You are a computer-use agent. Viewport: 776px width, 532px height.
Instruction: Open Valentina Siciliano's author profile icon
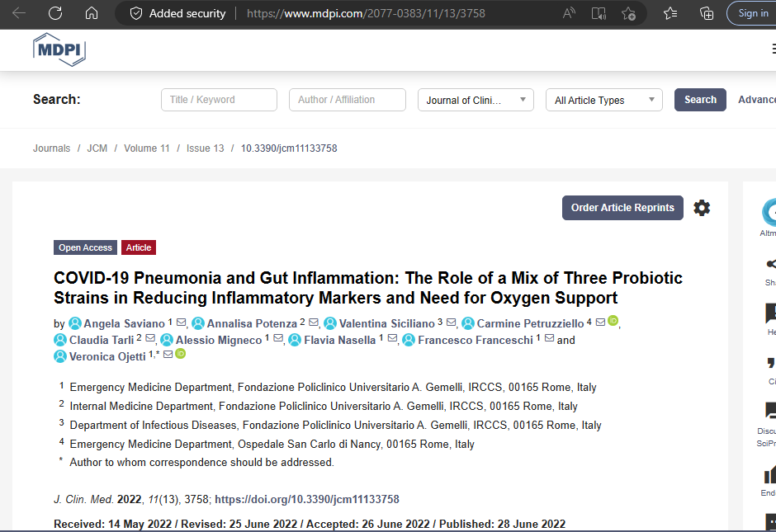pos(330,323)
